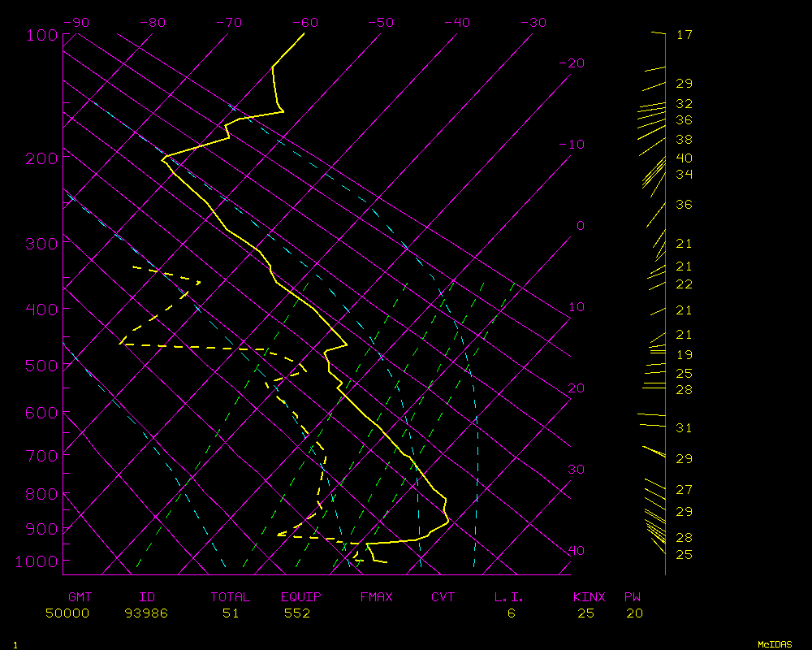Viewport: 812px width, 650px height.
Task: Click the GMT label below the chart
Action: coord(80,597)
